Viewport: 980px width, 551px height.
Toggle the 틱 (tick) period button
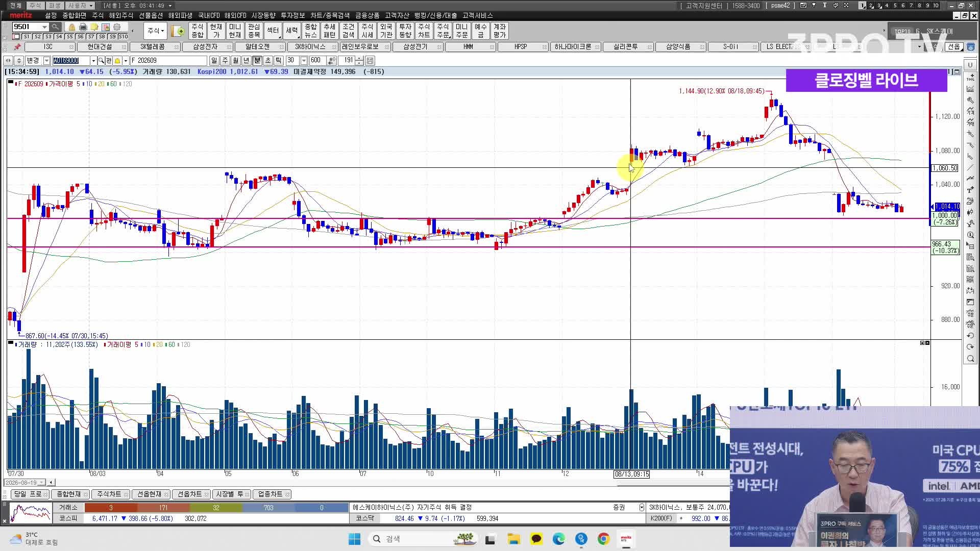point(278,61)
